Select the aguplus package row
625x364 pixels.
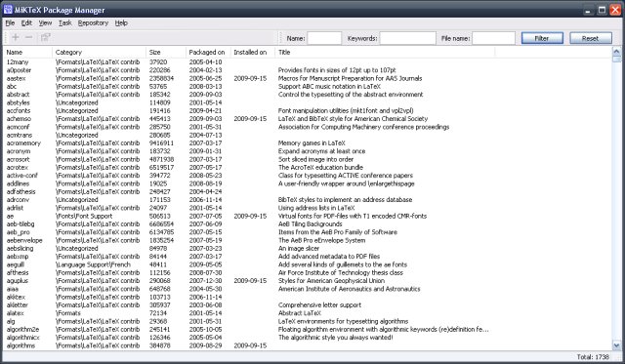point(308,281)
